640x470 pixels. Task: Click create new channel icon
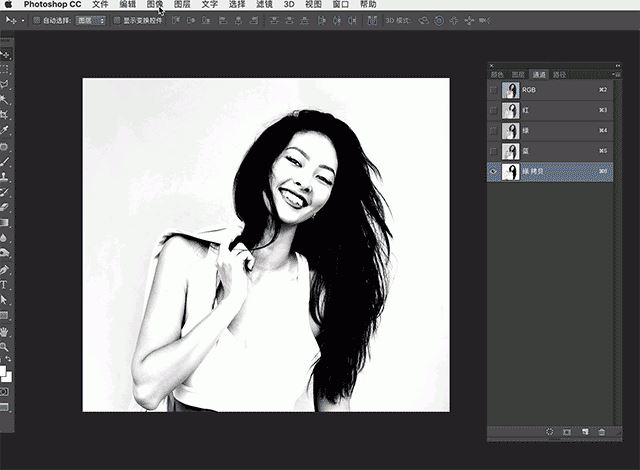(584, 431)
